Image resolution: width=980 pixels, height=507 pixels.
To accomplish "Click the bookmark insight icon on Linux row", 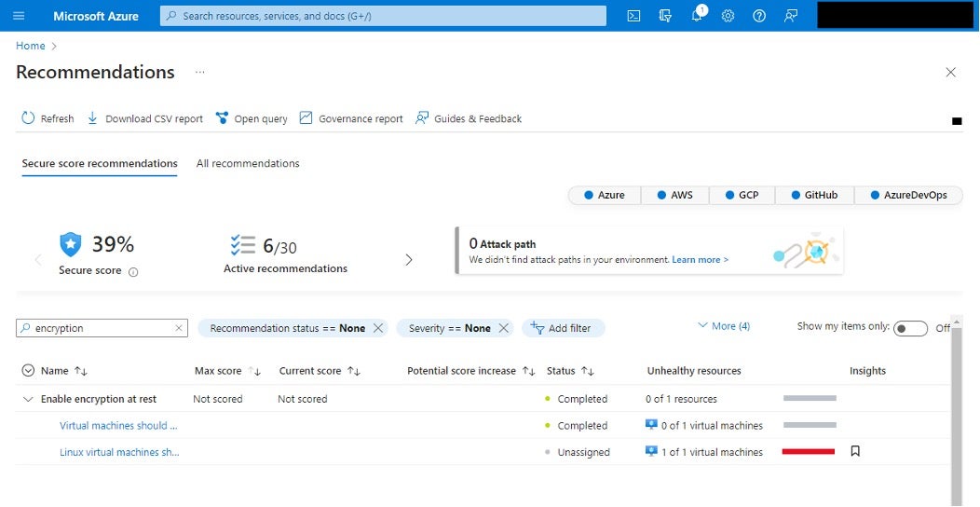I will click(855, 451).
